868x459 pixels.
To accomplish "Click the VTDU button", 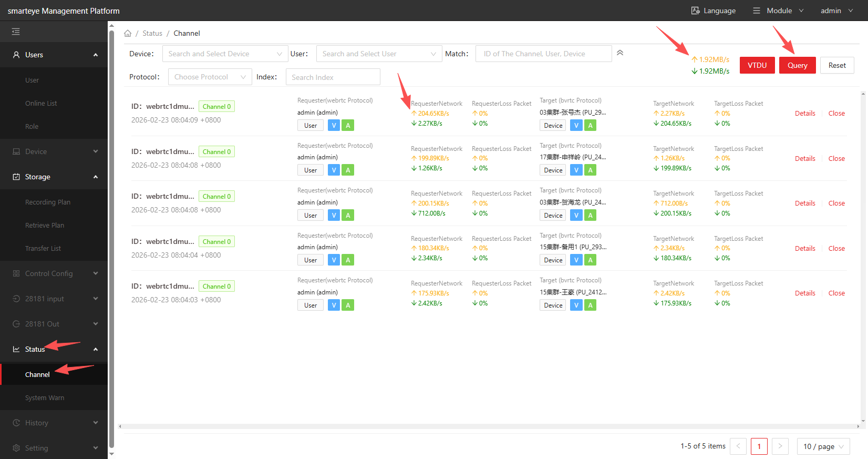I will 757,65.
